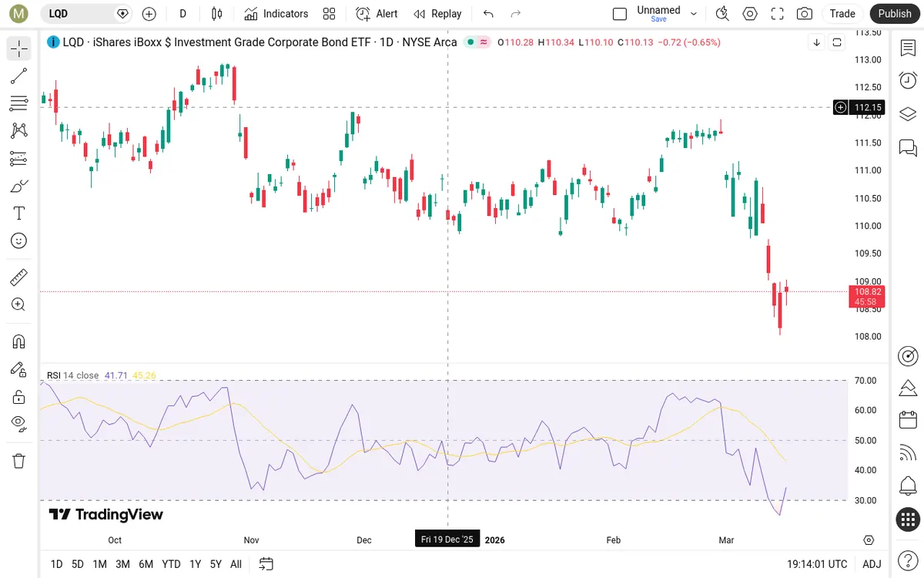Open quick search icon

[721, 14]
